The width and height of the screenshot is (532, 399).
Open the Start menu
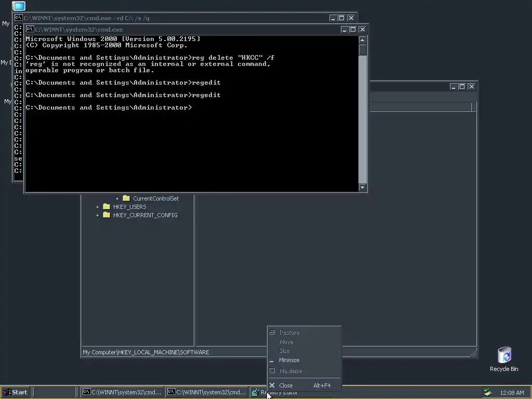(x=15, y=392)
